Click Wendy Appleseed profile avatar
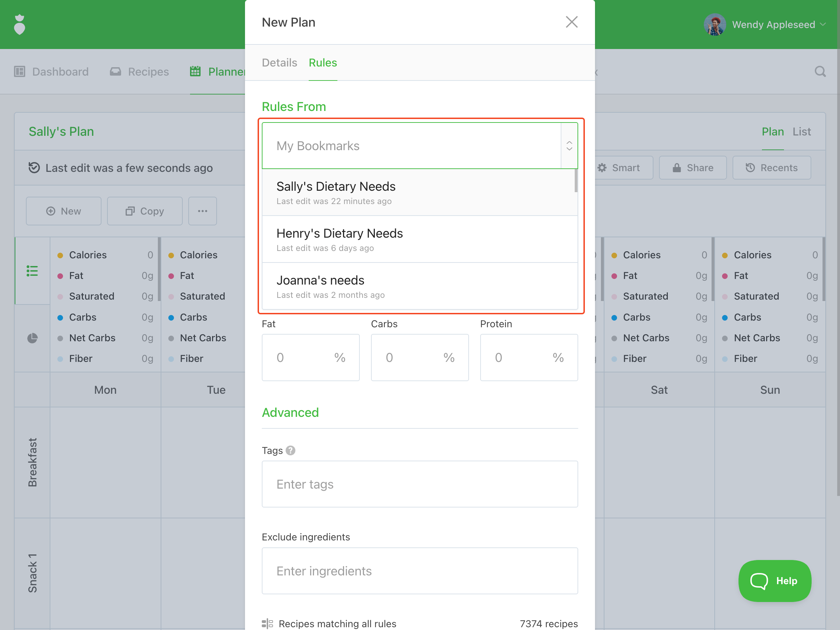The width and height of the screenshot is (840, 630). point(715,25)
